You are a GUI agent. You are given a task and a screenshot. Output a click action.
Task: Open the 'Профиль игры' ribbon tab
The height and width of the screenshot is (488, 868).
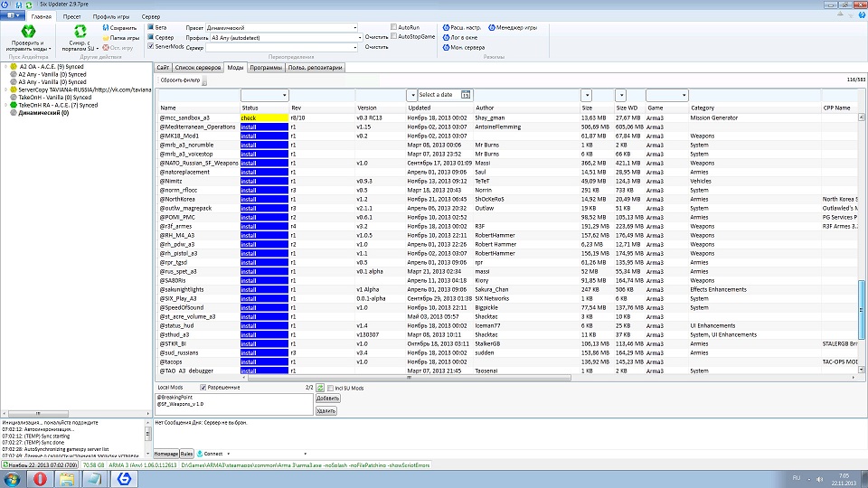(x=111, y=17)
